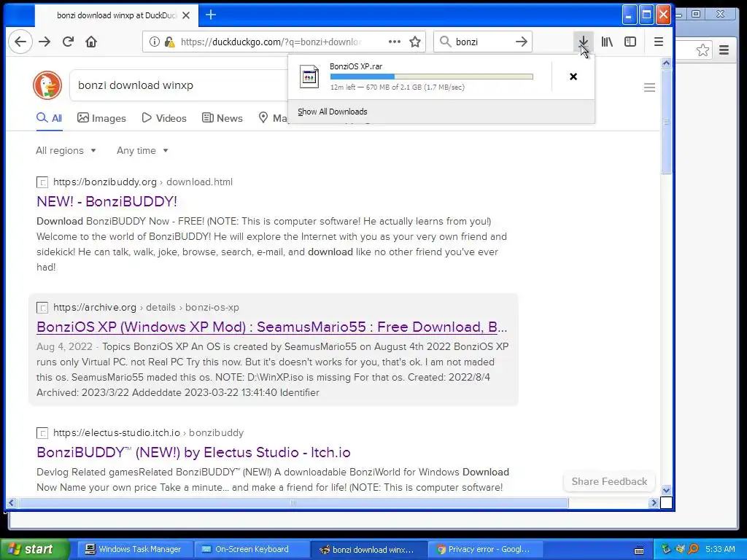Open the page actions three-dot menu
The height and width of the screenshot is (560, 747).
[395, 42]
